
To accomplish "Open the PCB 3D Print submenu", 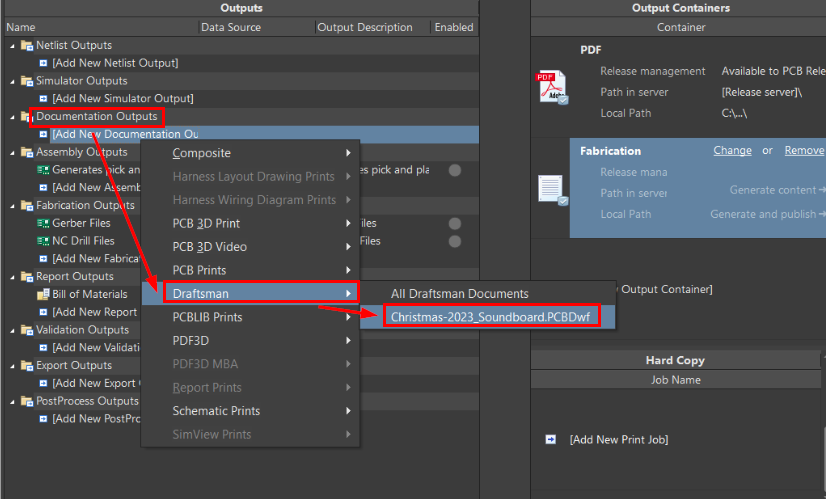I will [x=250, y=223].
